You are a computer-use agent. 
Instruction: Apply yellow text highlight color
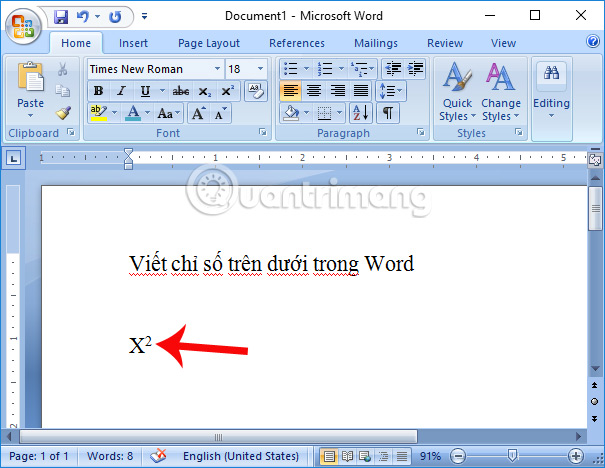[99, 113]
